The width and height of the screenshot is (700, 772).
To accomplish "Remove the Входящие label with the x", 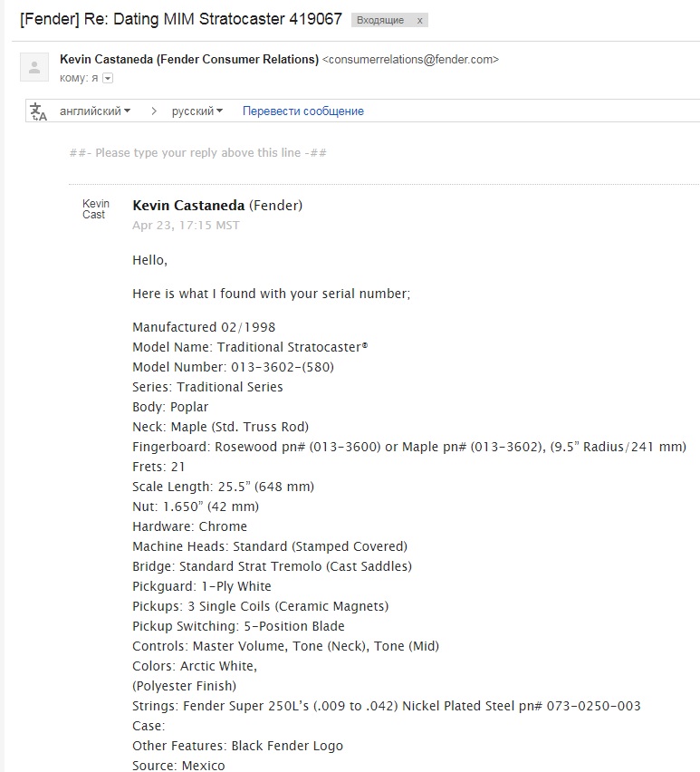I will click(419, 20).
